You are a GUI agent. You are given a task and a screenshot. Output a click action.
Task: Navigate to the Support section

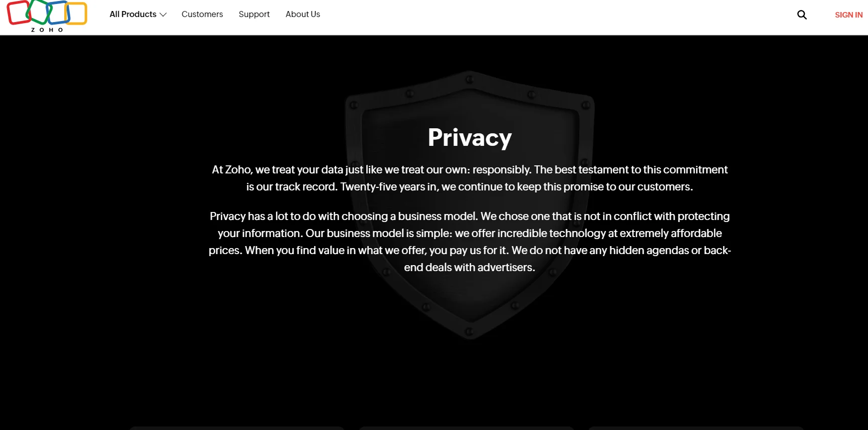(x=254, y=14)
